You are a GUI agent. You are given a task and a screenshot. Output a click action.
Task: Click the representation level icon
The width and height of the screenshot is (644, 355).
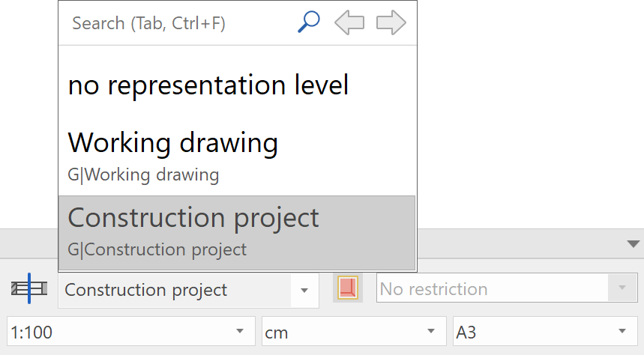pos(29,288)
